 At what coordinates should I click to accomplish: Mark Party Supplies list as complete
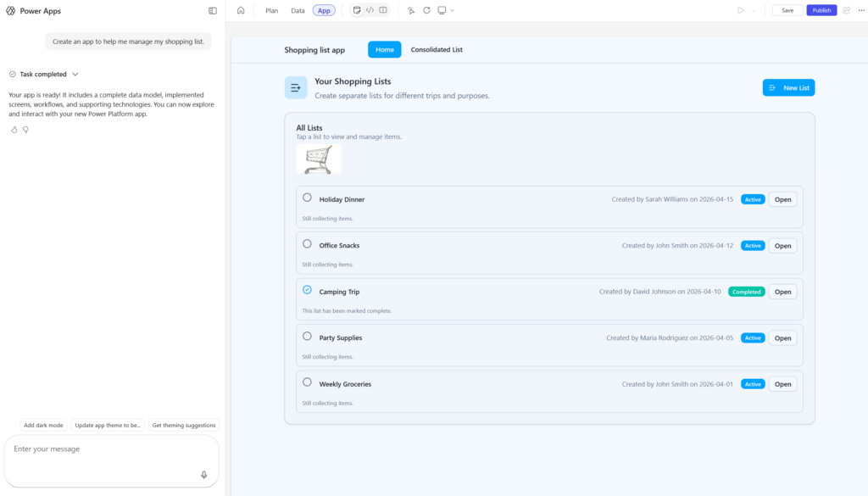point(307,336)
